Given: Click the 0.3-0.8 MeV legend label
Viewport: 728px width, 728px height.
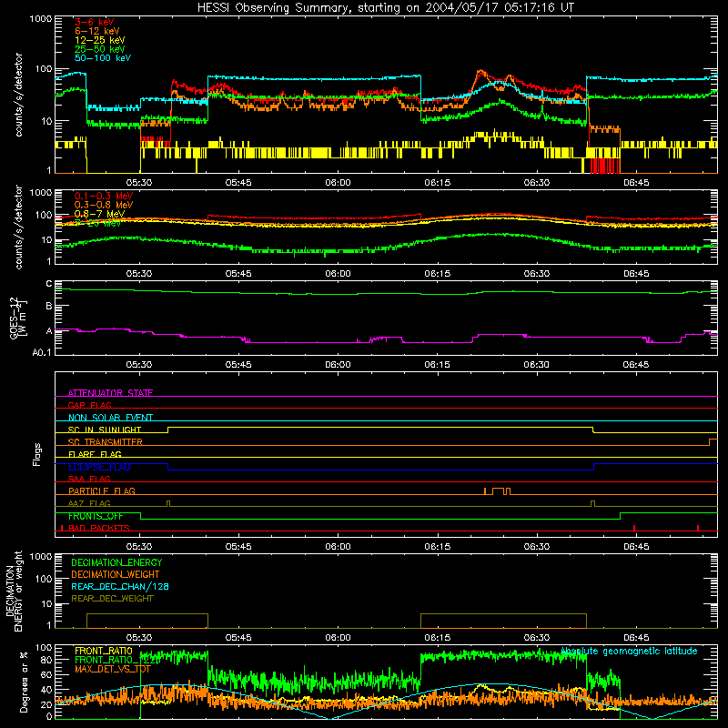Looking at the screenshot, I should pyautogui.click(x=104, y=205).
